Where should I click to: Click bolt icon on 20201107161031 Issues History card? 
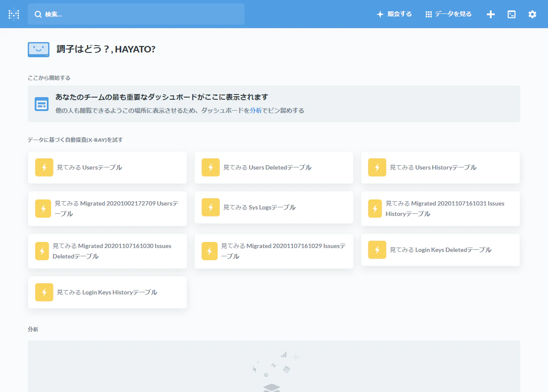(x=375, y=209)
